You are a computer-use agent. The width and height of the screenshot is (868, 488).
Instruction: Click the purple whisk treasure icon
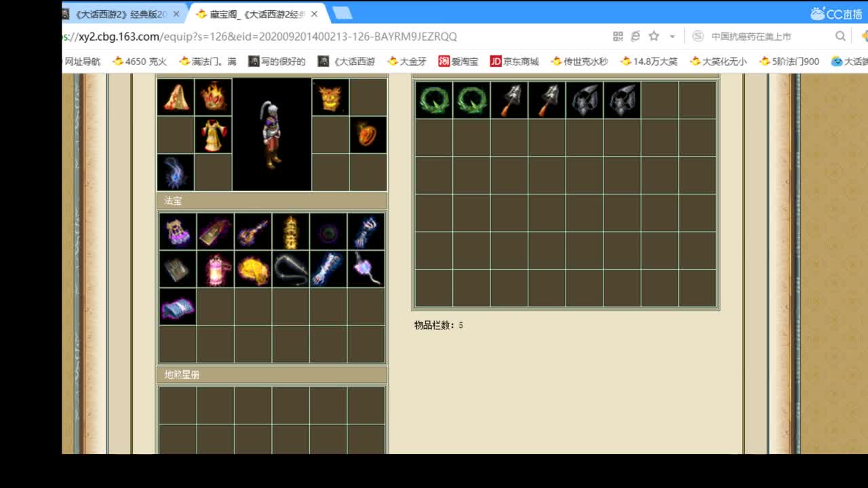pyautogui.click(x=366, y=269)
